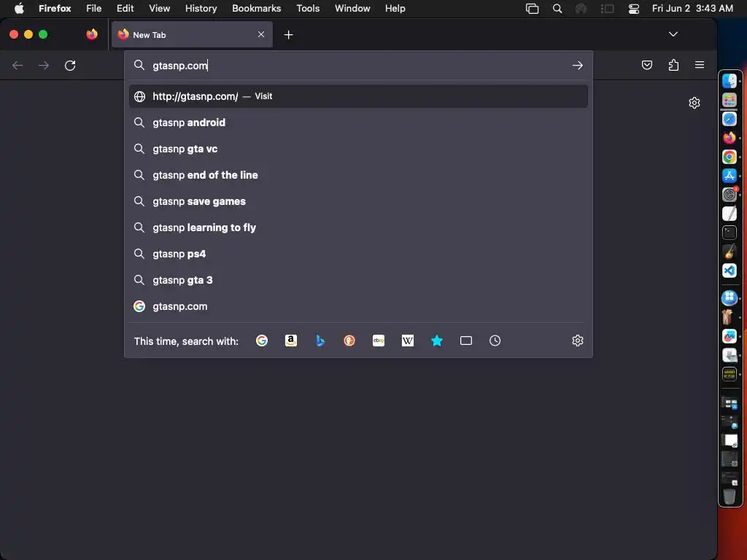
Task: Select the New Tab tab
Action: click(x=192, y=34)
